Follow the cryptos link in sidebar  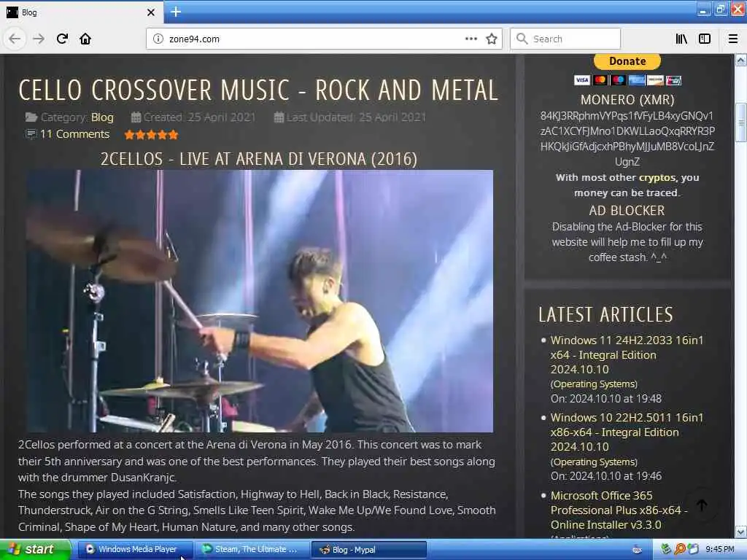point(657,178)
